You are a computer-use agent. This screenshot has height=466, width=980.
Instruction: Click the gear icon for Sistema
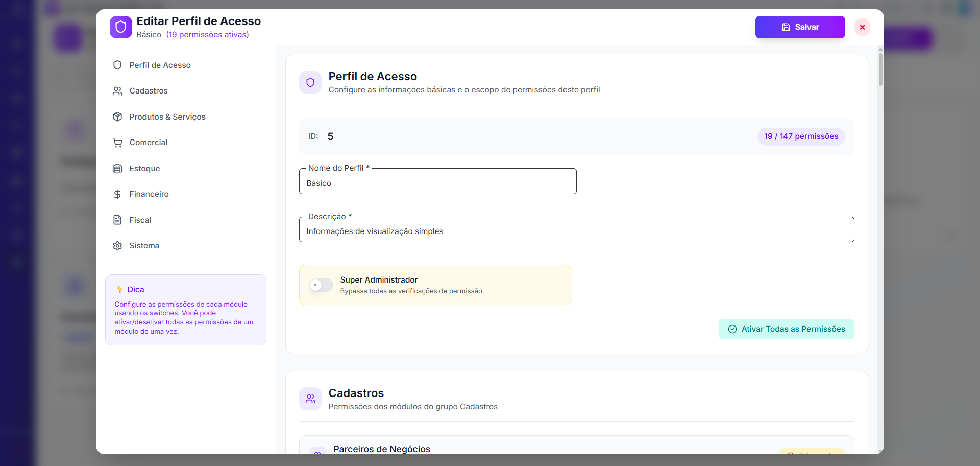pyautogui.click(x=117, y=246)
